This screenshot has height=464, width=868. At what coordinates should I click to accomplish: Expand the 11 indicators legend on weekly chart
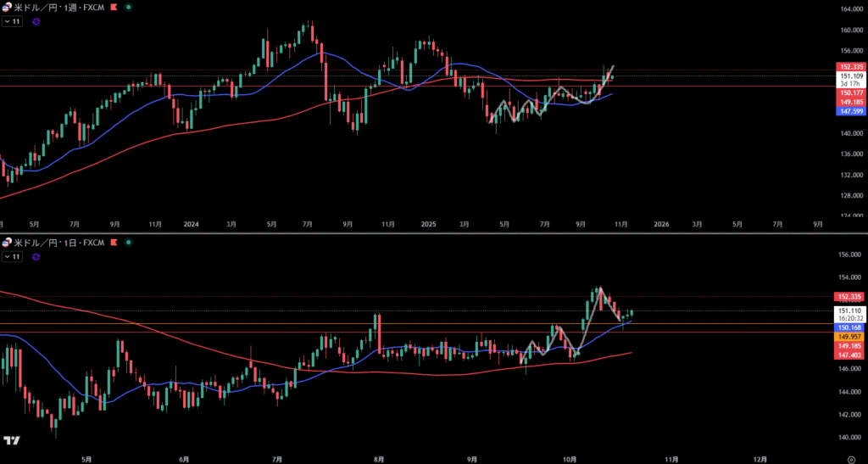[x=12, y=21]
